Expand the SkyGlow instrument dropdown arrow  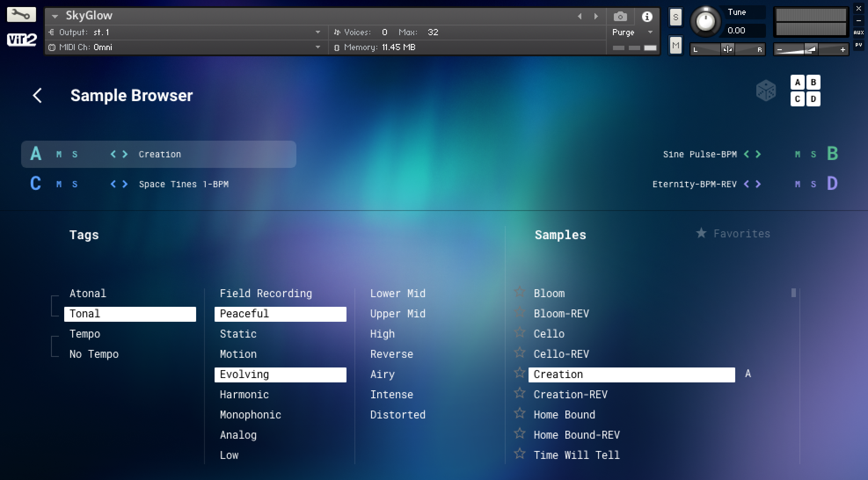55,16
